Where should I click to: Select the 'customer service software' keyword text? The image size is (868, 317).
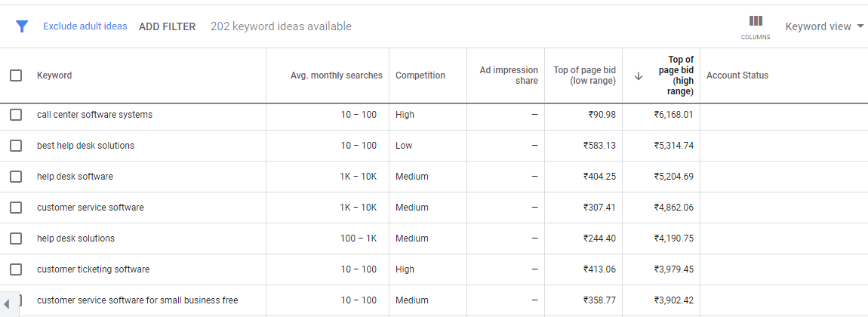pos(91,208)
